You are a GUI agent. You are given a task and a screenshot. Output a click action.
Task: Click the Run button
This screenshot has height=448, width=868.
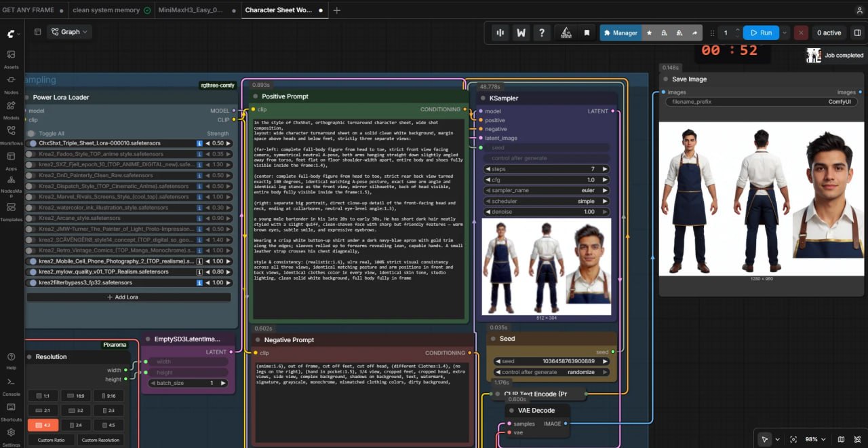[x=761, y=33]
